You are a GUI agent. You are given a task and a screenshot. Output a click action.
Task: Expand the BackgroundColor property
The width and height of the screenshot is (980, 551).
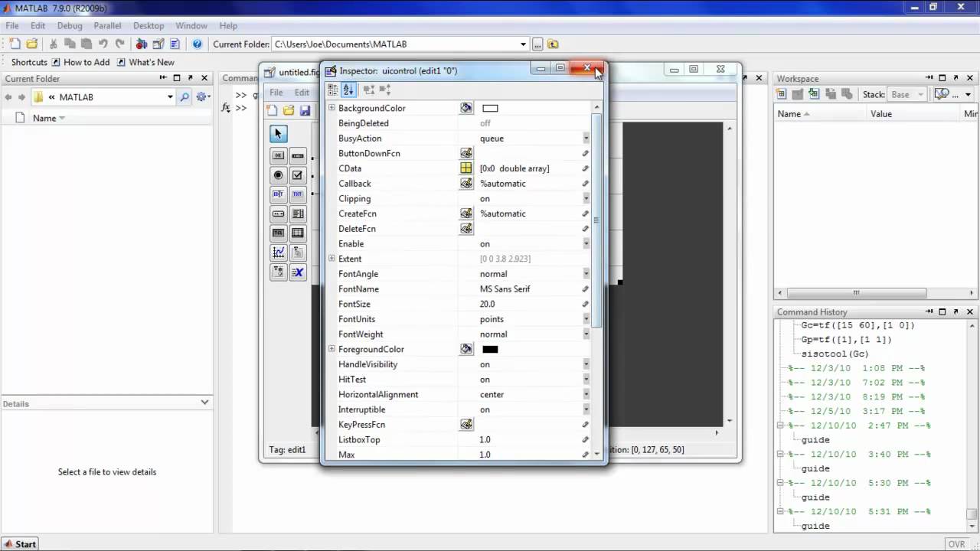click(332, 108)
